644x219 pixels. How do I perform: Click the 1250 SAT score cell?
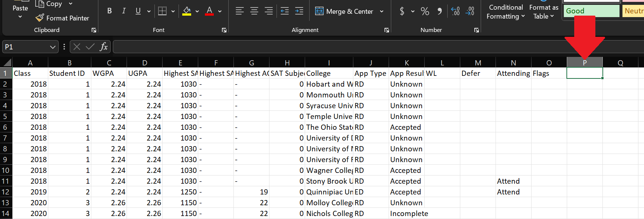[180, 192]
